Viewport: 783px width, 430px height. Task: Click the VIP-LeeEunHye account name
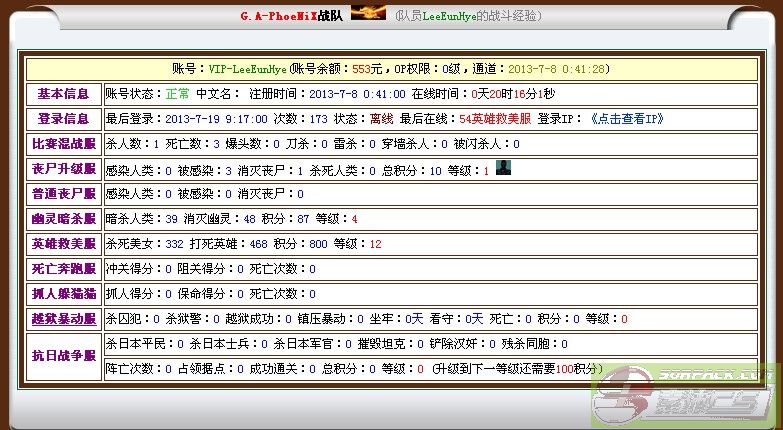(245, 69)
